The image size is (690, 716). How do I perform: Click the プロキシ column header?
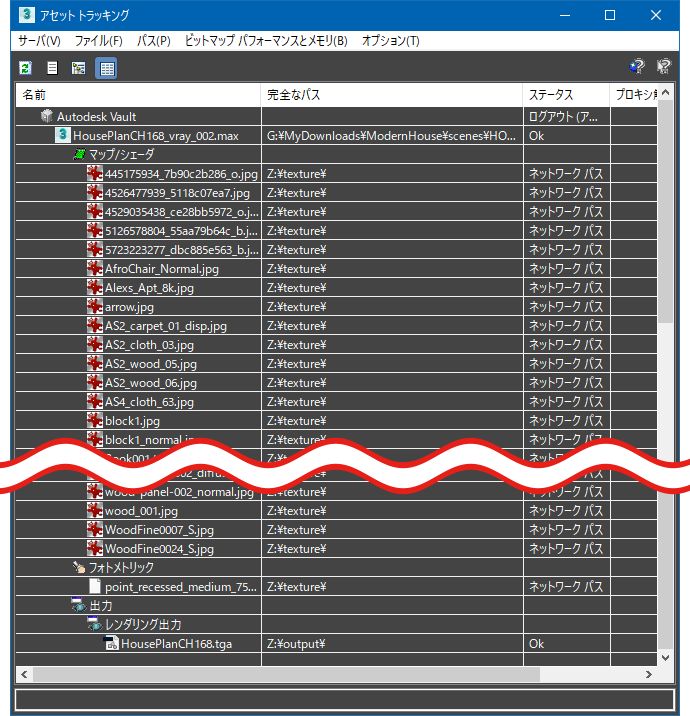[634, 95]
